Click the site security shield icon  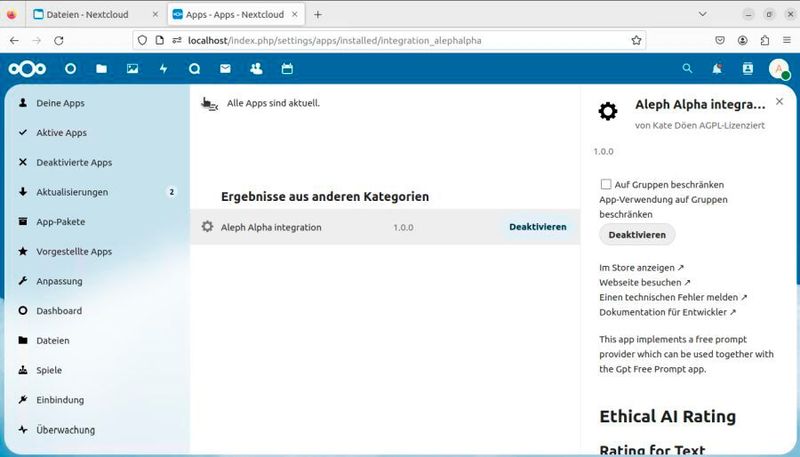(142, 40)
